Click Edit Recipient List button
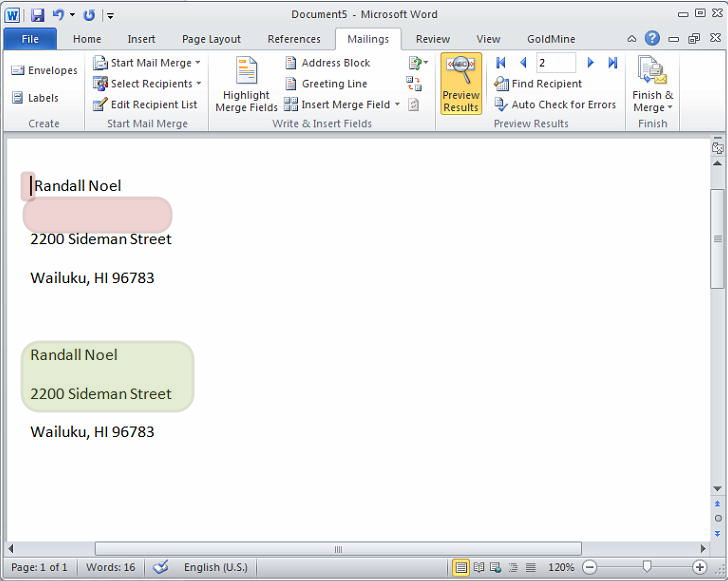Screen dimensions: 728x581 click(145, 105)
